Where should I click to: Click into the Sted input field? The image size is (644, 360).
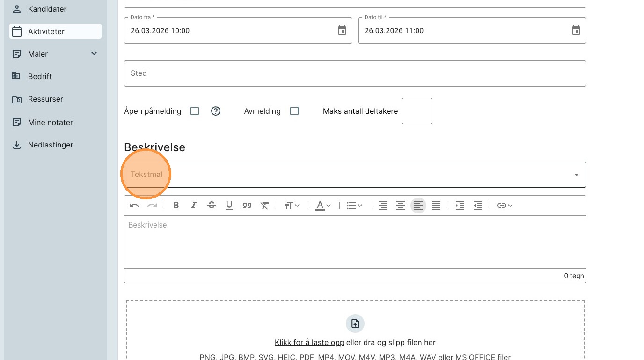[x=355, y=73]
